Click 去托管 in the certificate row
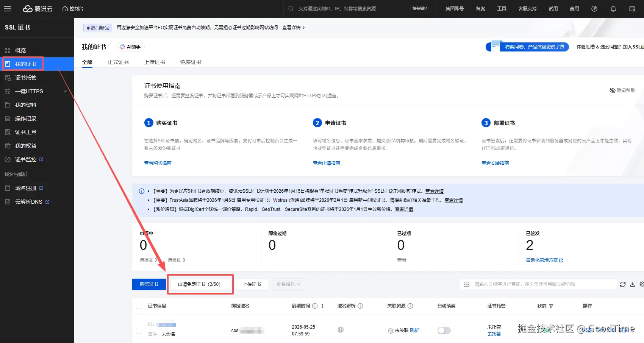This screenshot has height=343, width=644. click(x=494, y=334)
